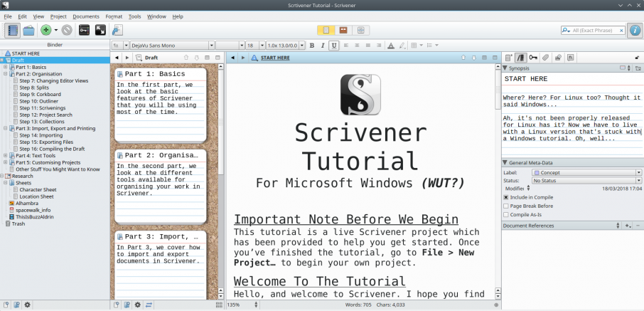The image size is (644, 311).
Task: Toggle the Inspector blue info icon
Action: (x=635, y=31)
